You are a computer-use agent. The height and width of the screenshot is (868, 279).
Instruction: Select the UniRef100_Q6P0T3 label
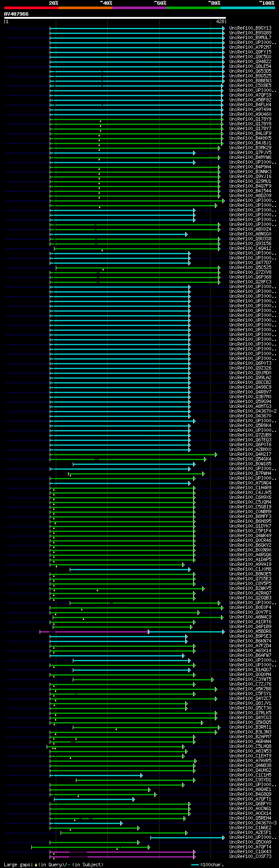pyautogui.click(x=250, y=363)
